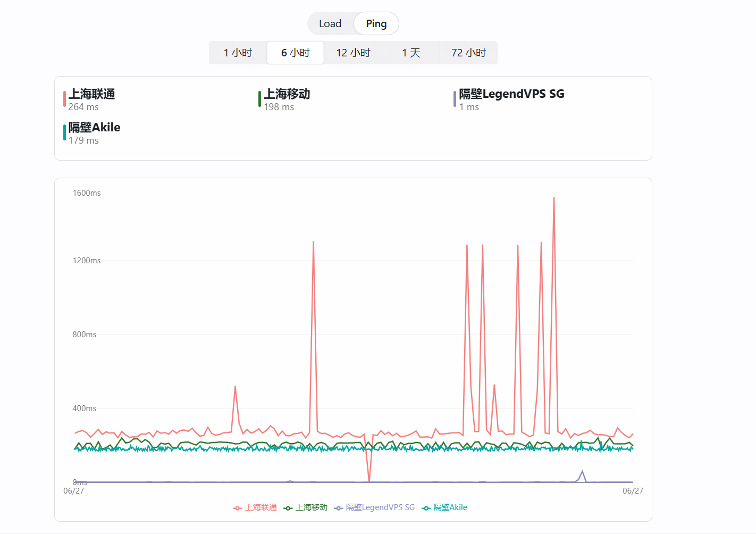Click the 上海移动 198 ms card
756x534 pixels.
(287, 99)
